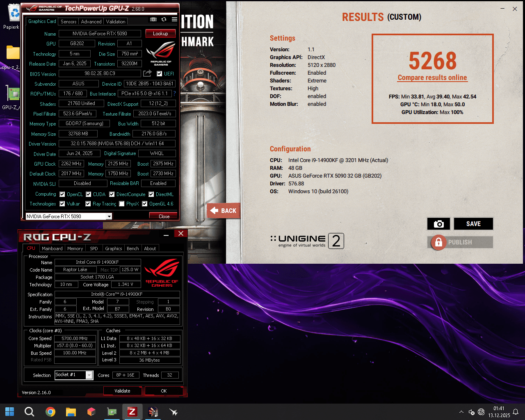Click the GPU name field NVIDIA GeForce RTX 5090

pos(100,34)
